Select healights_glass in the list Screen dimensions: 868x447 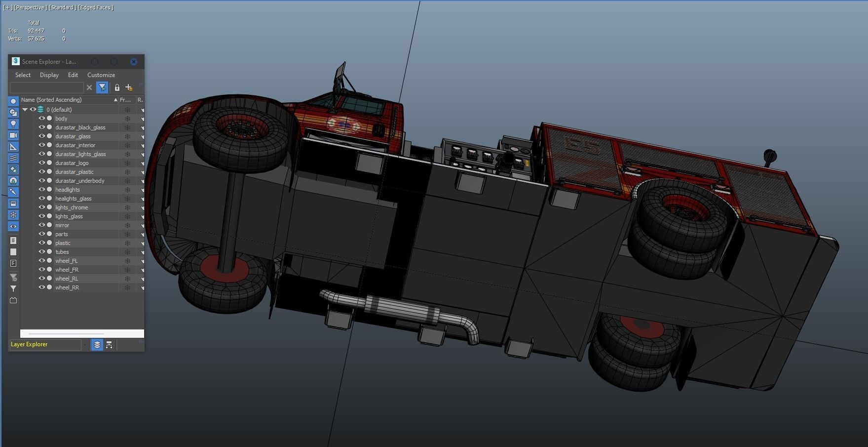click(74, 199)
